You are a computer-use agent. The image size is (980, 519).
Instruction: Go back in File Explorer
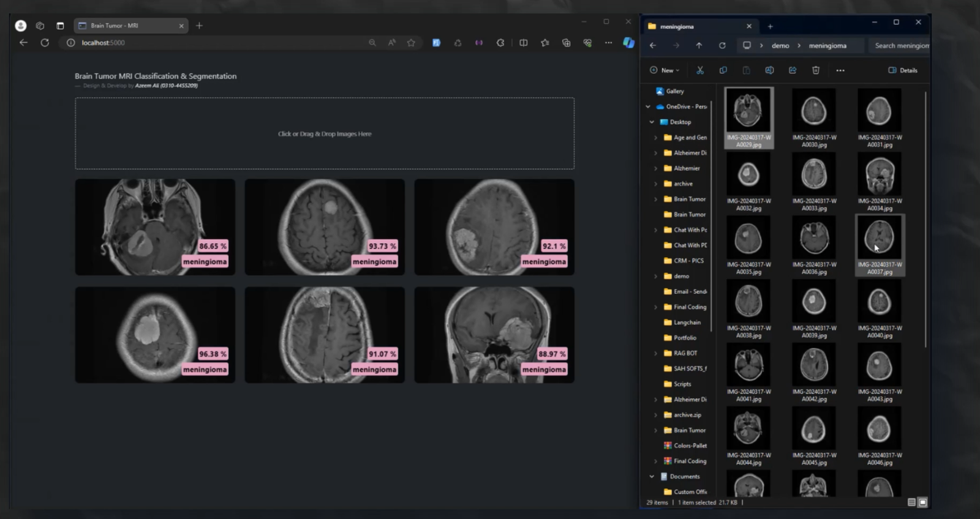(653, 45)
